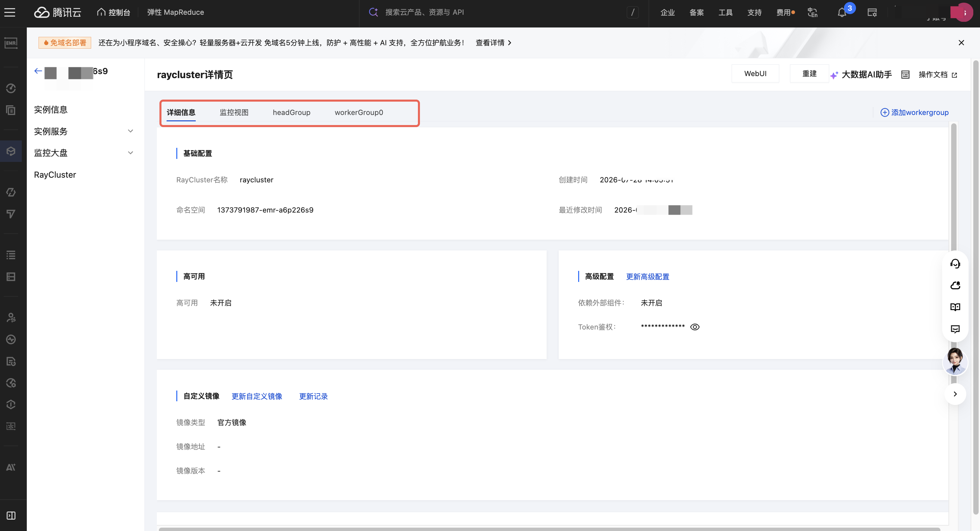Open 操作文档 external link
The width and height of the screenshot is (980, 531).
[937, 75]
